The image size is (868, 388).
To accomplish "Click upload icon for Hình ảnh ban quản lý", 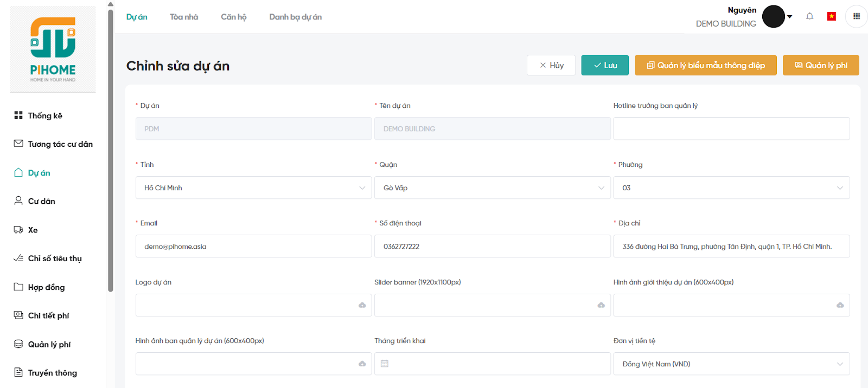I will click(362, 364).
